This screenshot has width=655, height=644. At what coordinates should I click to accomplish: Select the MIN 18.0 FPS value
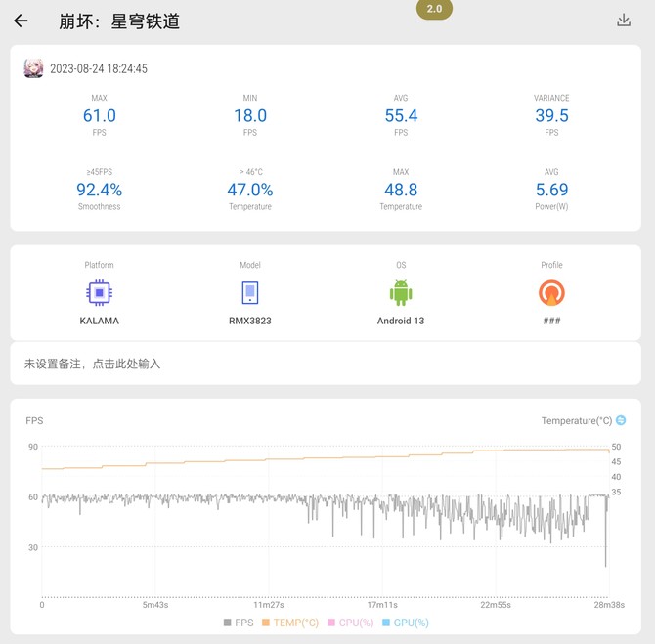[250, 115]
